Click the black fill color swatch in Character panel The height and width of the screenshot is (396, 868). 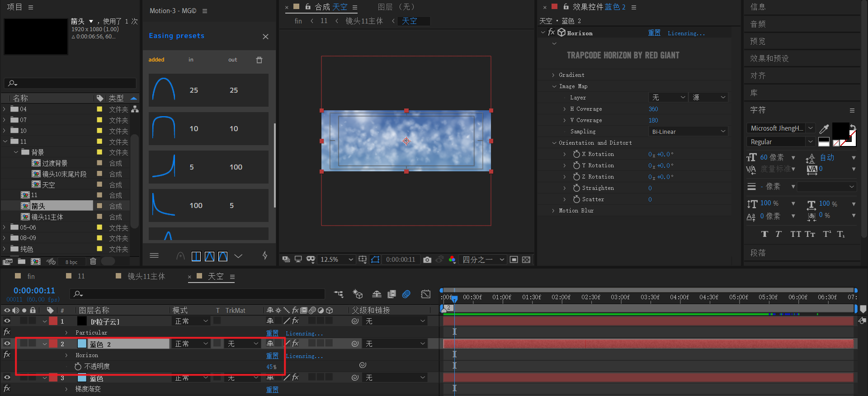coord(840,131)
